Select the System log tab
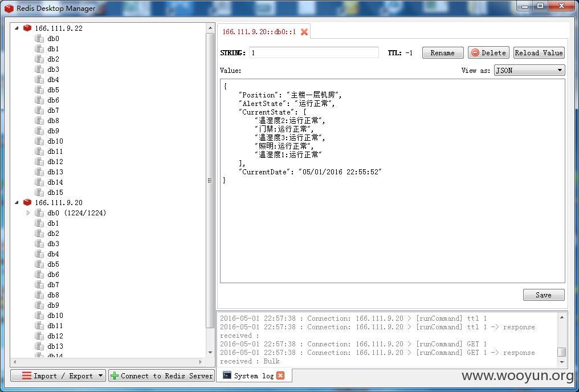The image size is (579, 392). coord(254,375)
